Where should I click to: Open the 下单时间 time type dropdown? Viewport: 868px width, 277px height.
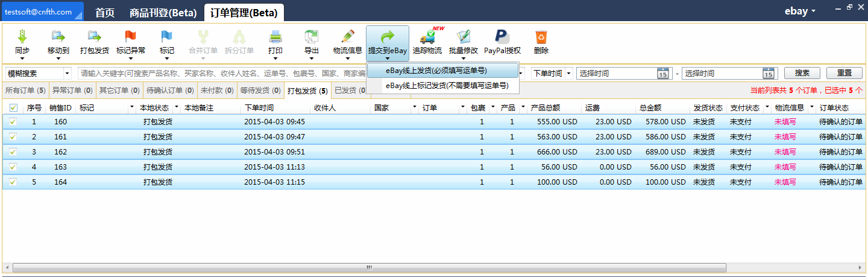pyautogui.click(x=569, y=73)
